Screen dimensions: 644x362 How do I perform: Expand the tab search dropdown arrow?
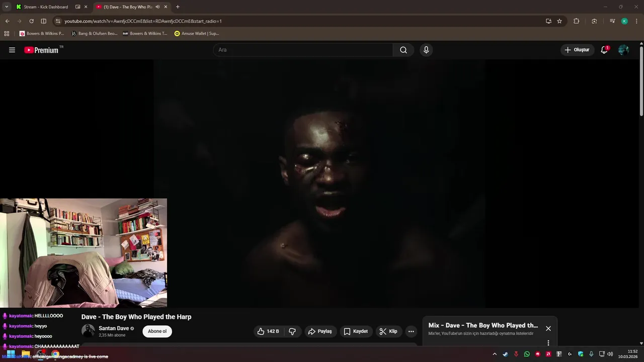pyautogui.click(x=7, y=7)
